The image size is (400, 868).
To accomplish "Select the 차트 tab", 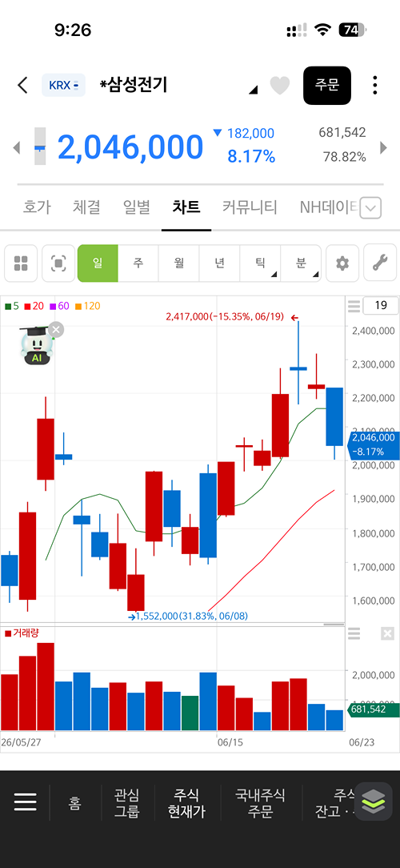I will coord(186,207).
